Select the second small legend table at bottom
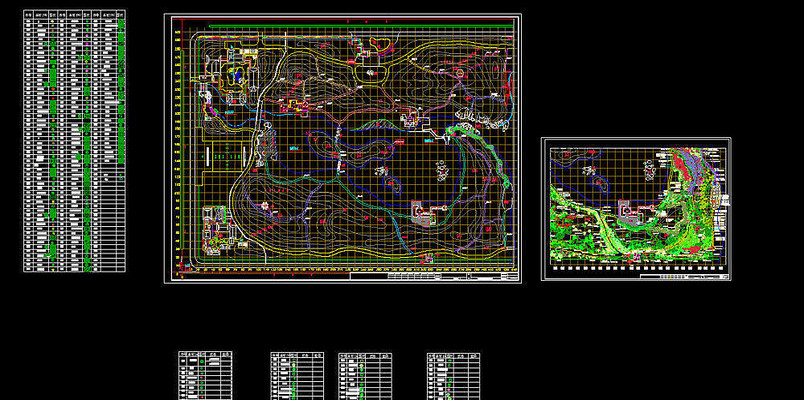Screen dimensions: 804x400 (297, 374)
